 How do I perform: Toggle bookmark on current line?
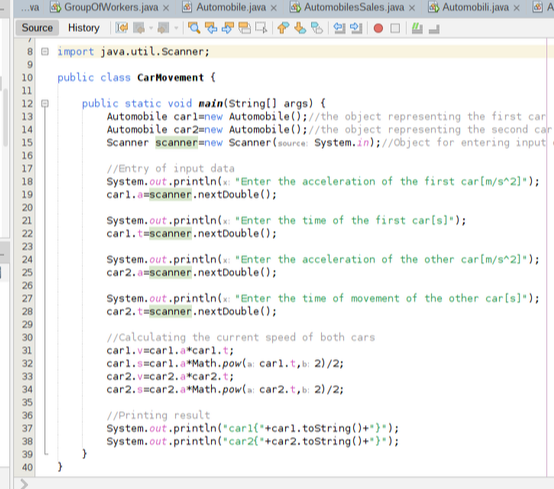[x=317, y=28]
